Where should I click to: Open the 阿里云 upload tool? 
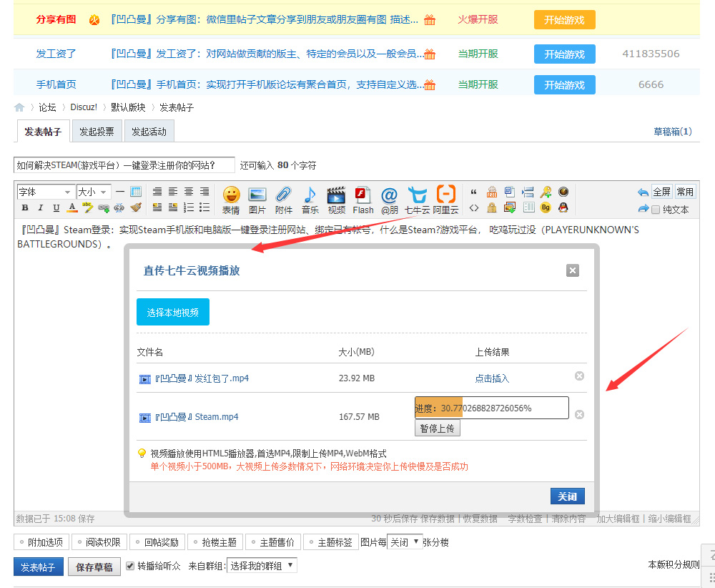tap(445, 200)
